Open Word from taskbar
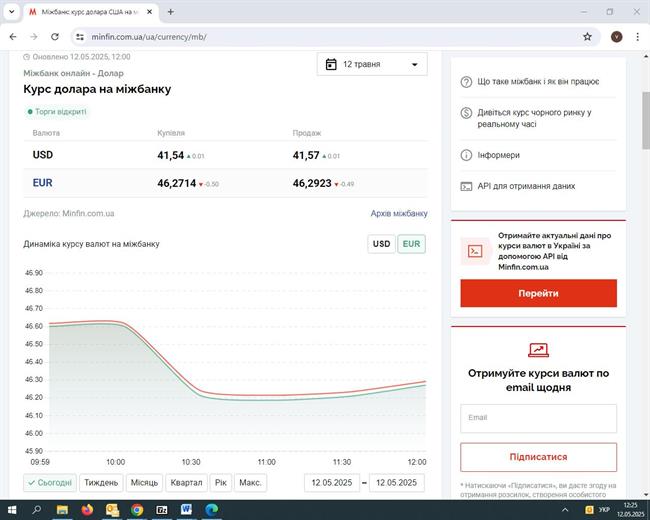Image resolution: width=650 pixels, height=520 pixels. [187, 510]
